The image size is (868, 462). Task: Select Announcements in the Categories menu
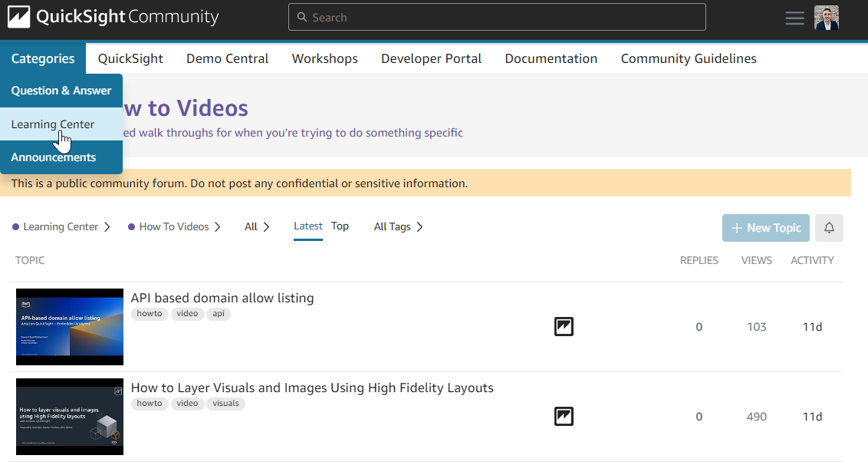pos(54,157)
